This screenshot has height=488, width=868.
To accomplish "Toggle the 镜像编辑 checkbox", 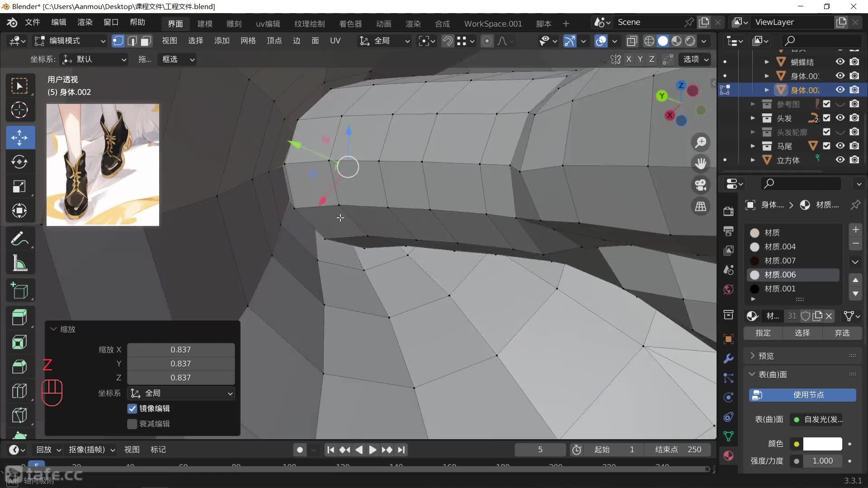I will point(132,408).
